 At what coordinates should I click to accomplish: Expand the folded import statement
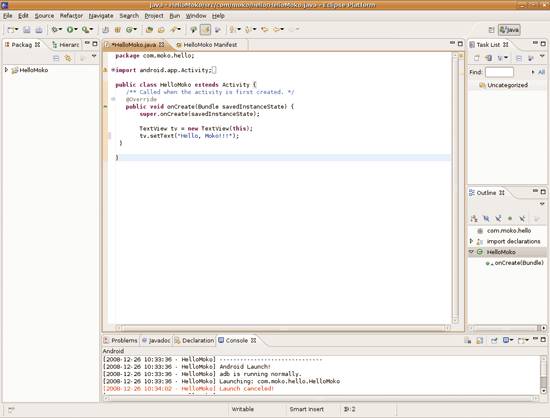113,70
